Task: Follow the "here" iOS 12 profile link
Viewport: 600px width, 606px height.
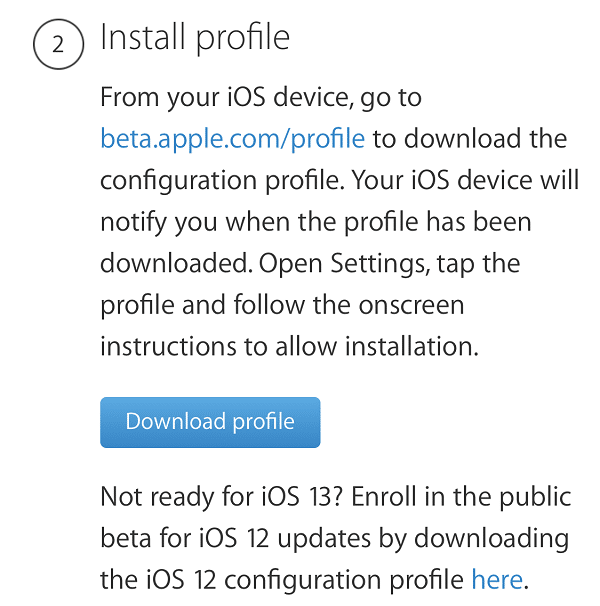Action: tap(497, 579)
